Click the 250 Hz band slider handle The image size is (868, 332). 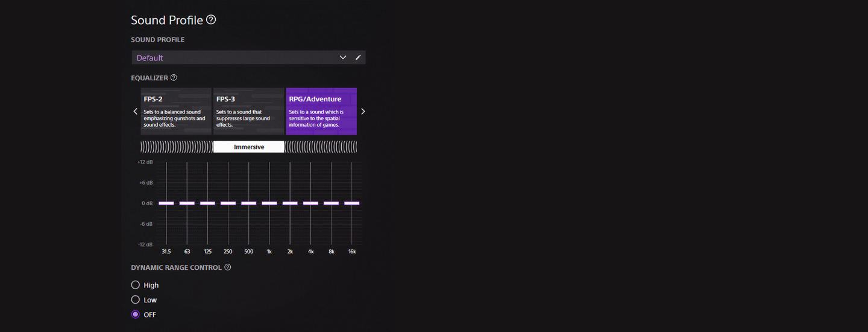click(x=228, y=203)
